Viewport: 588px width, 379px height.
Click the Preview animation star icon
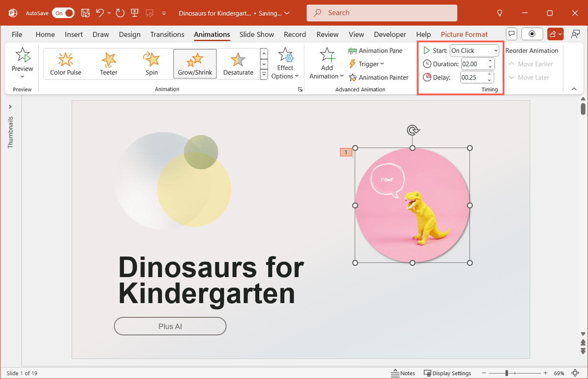tap(23, 55)
